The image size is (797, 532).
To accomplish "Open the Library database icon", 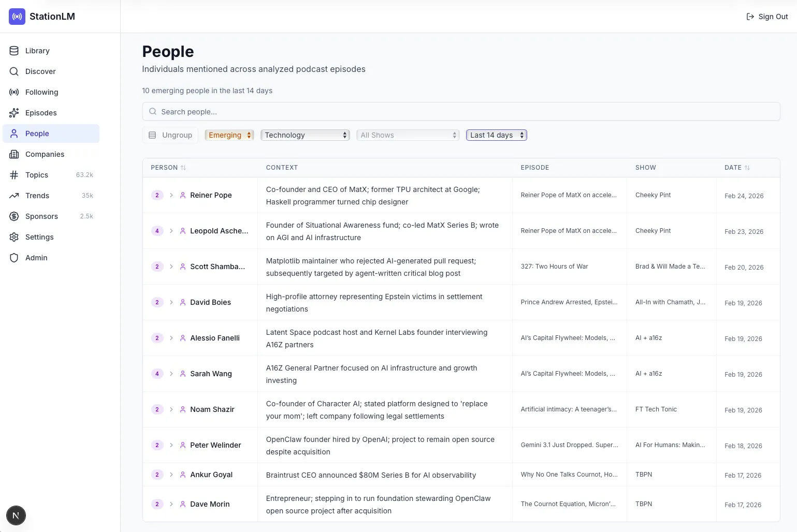I will 14,50.
